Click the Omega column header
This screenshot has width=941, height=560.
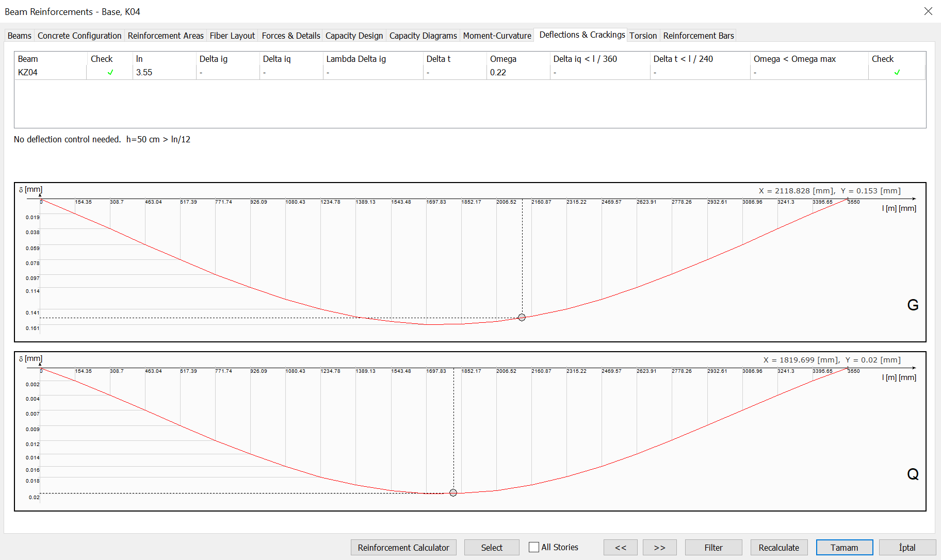pyautogui.click(x=503, y=59)
